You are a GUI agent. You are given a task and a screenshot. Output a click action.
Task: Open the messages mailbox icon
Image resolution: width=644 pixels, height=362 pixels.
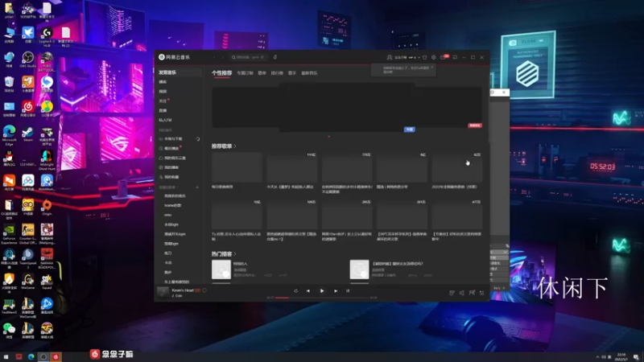(x=443, y=57)
